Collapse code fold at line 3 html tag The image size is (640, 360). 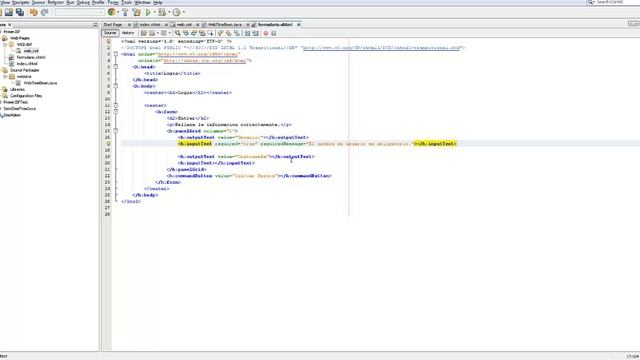tap(116, 54)
